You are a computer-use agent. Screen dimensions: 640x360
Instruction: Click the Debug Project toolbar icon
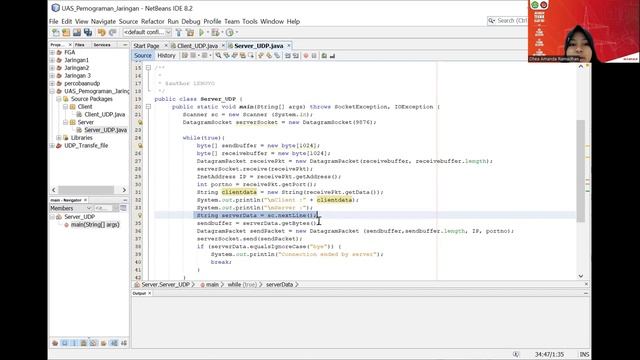click(215, 32)
